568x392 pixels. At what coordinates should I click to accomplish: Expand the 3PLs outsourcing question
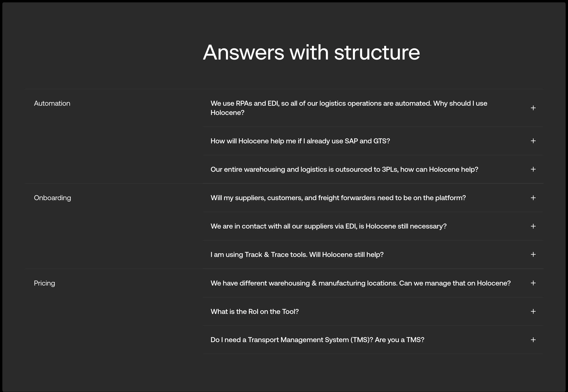coord(533,169)
